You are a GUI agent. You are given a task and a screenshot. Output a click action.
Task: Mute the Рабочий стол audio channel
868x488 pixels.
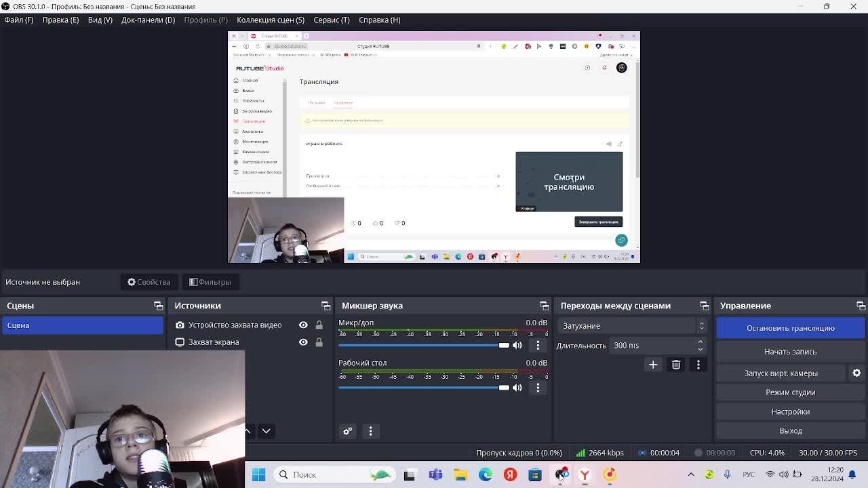pyautogui.click(x=517, y=388)
